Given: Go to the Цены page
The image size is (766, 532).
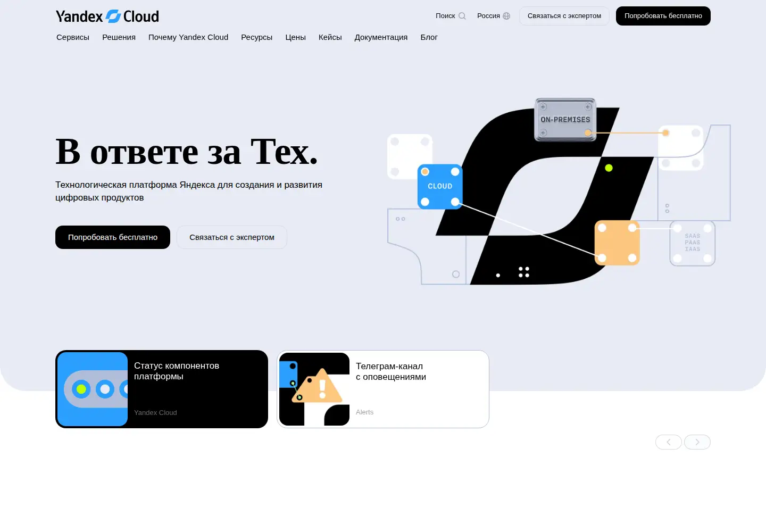Looking at the screenshot, I should (x=295, y=37).
